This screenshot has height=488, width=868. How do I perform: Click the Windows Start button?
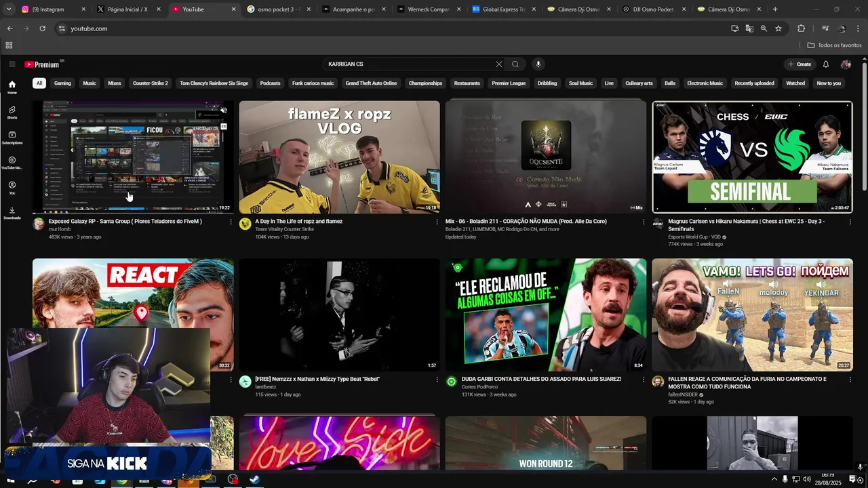coord(10,480)
